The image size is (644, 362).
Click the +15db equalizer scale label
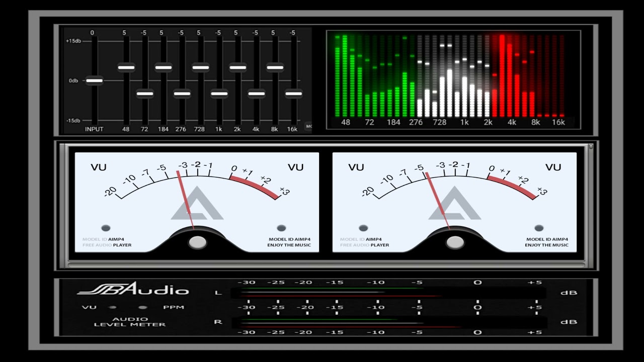pos(73,41)
